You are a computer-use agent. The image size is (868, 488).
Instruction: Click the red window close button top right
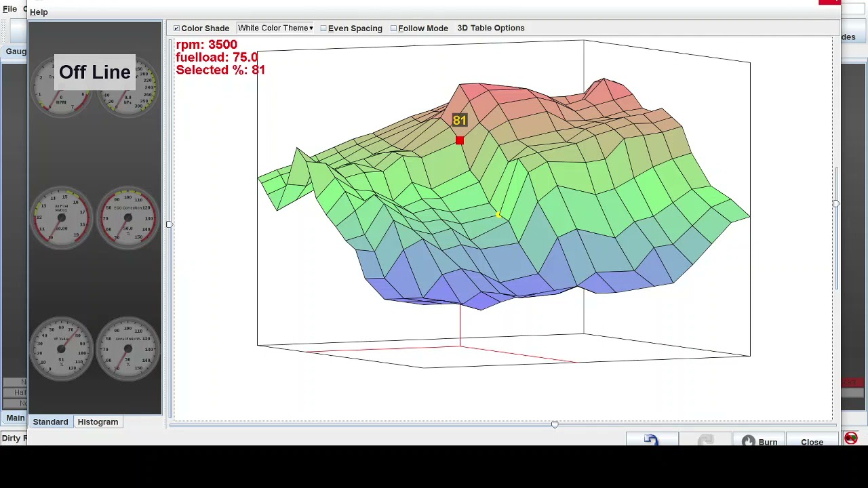(829, 2)
